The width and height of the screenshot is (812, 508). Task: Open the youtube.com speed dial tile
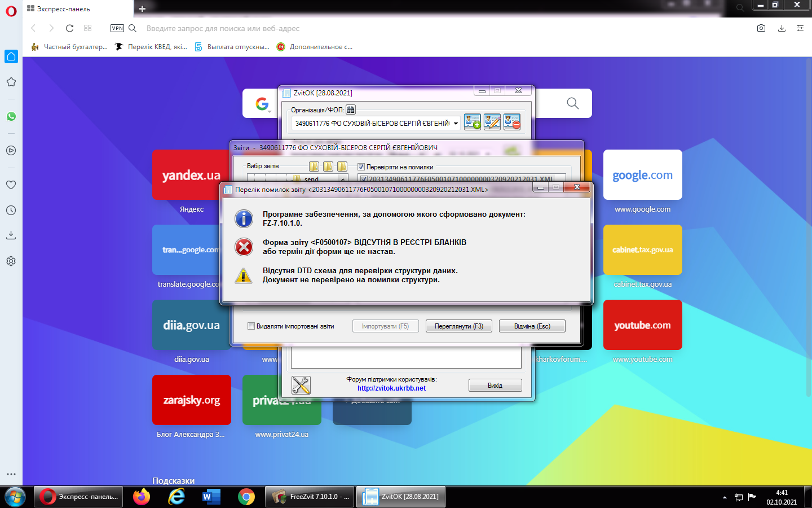643,325
